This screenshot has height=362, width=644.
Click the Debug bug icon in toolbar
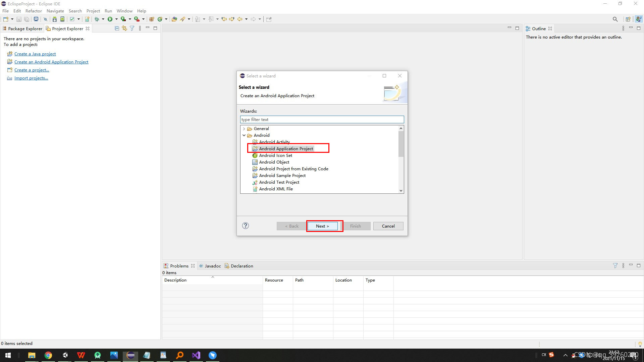(x=97, y=19)
